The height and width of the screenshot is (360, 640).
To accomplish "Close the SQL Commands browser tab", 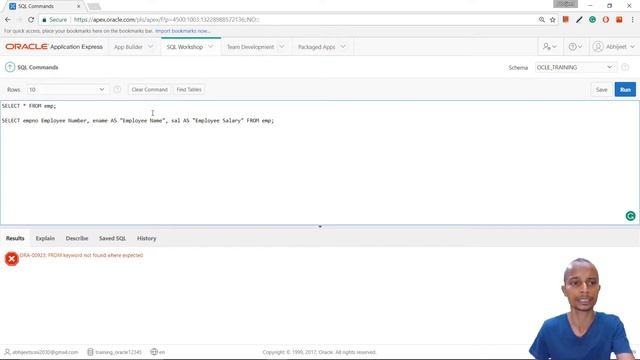I will coord(78,6).
